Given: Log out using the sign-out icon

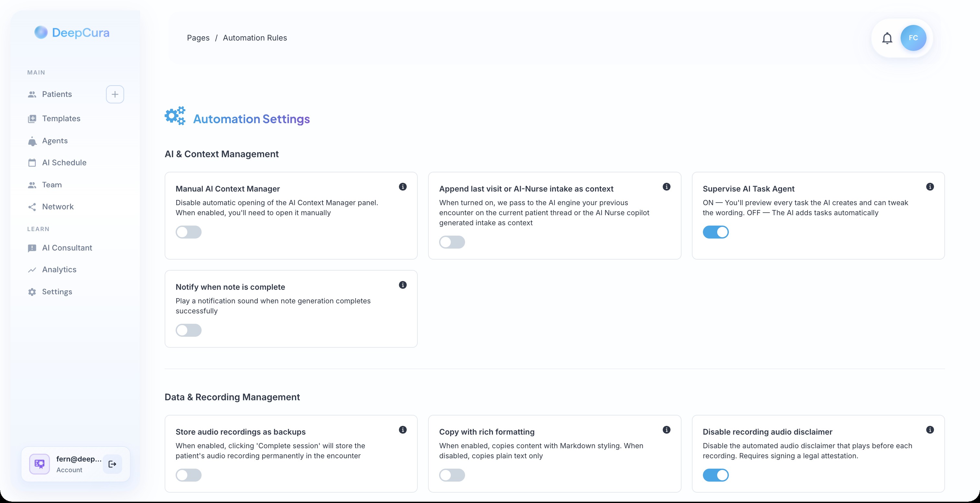Looking at the screenshot, I should tap(112, 464).
